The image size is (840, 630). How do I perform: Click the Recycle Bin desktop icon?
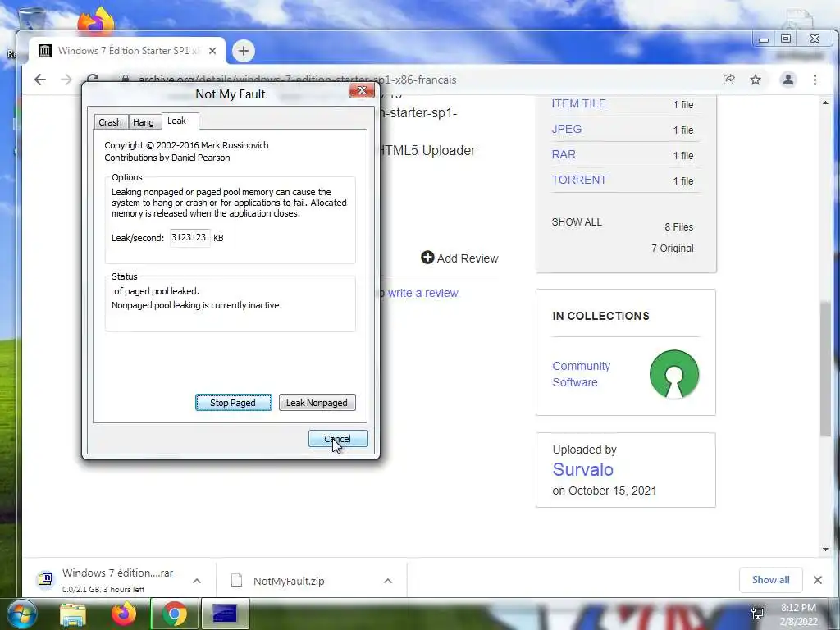click(x=31, y=21)
